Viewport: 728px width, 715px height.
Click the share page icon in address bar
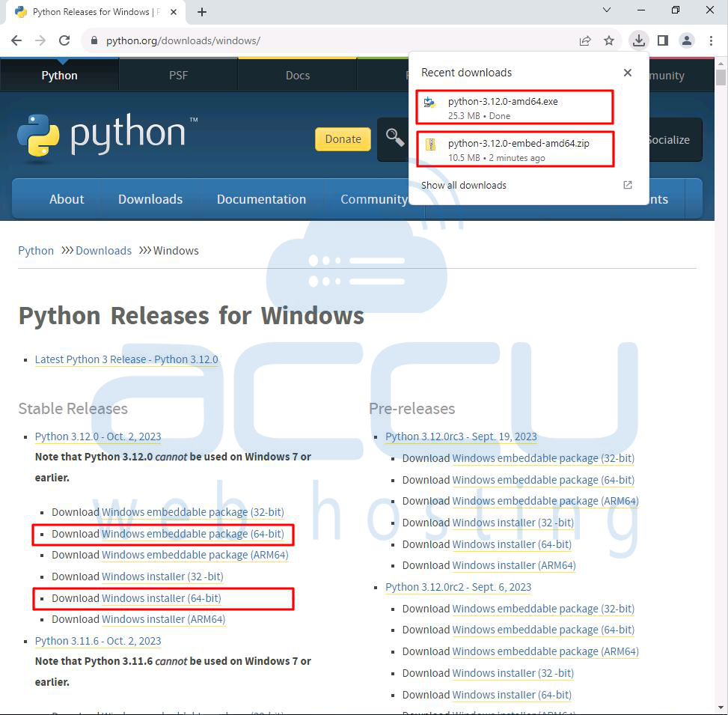pos(585,40)
